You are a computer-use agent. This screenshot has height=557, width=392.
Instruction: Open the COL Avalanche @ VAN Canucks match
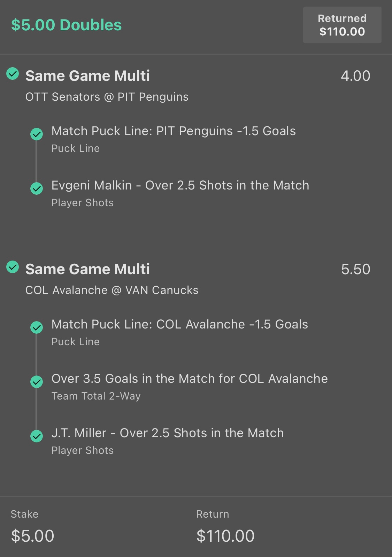click(112, 290)
